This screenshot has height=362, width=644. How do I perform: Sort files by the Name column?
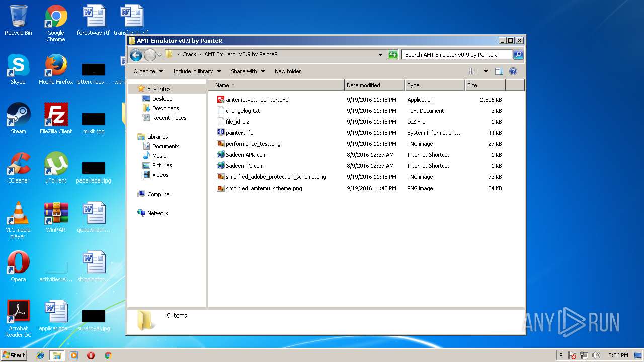(276, 85)
